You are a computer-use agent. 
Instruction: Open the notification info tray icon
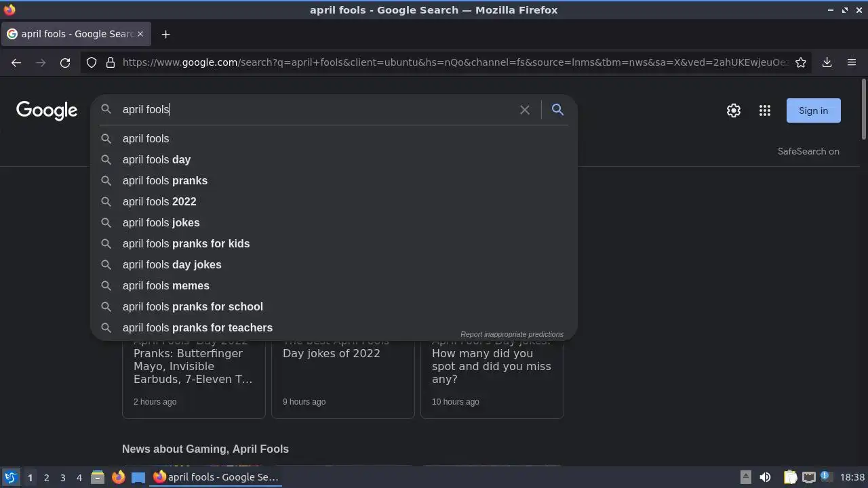tap(826, 477)
